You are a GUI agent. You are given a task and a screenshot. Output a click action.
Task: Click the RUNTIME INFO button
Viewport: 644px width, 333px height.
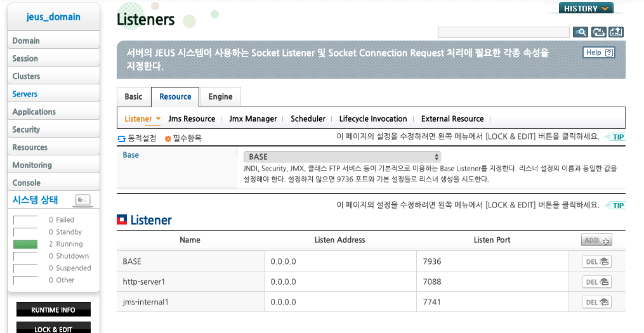(x=53, y=310)
